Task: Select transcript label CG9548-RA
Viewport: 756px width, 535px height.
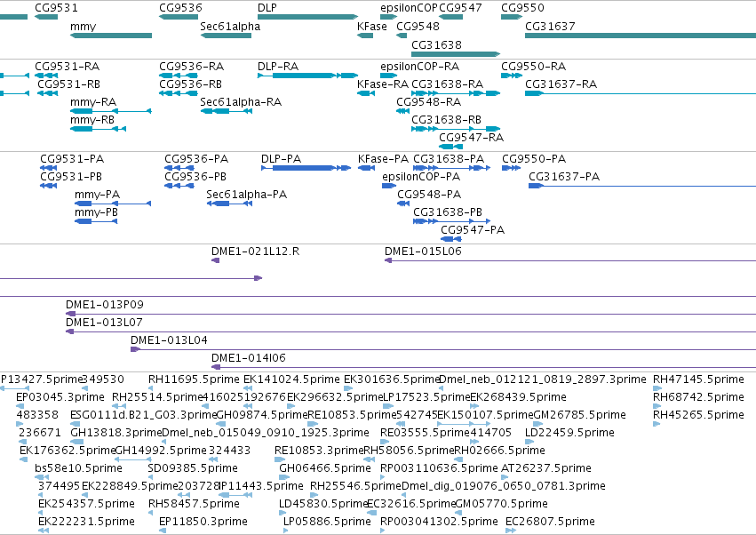Action: (x=428, y=102)
